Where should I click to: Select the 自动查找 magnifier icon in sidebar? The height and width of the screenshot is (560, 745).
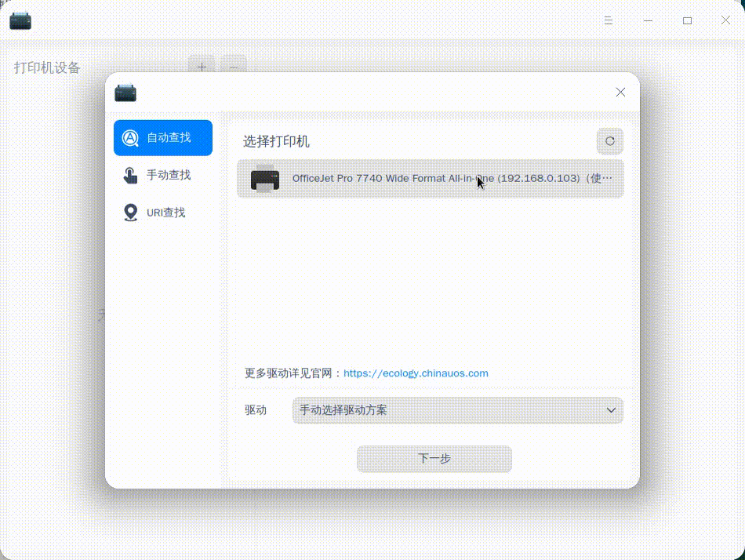tap(132, 136)
